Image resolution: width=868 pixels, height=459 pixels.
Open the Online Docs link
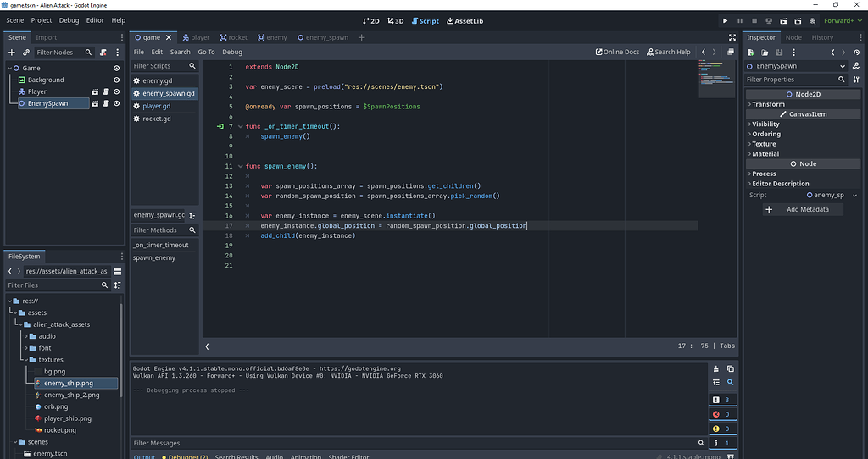[617, 52]
